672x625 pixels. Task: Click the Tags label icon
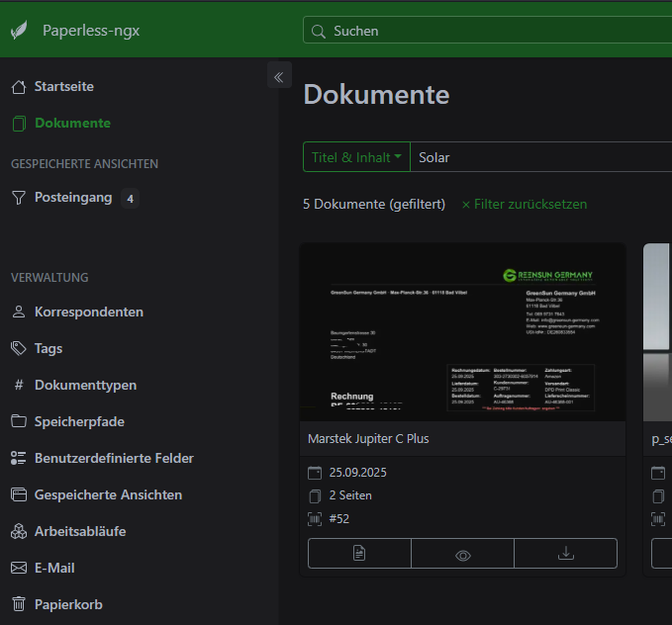(x=19, y=349)
